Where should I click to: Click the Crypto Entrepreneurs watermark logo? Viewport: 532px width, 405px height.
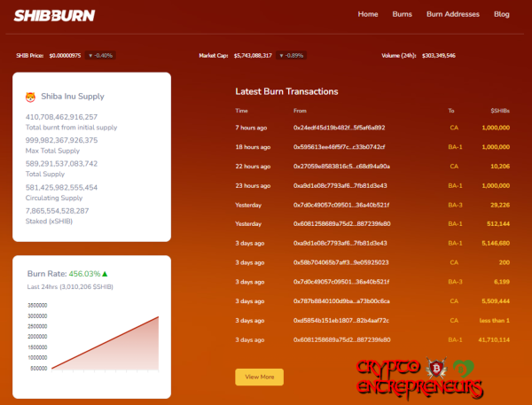(419, 379)
